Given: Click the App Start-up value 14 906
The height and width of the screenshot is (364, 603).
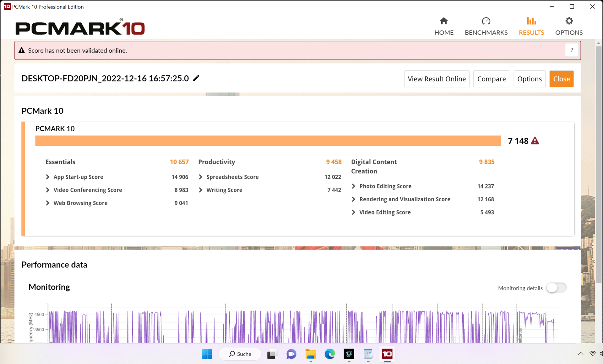Looking at the screenshot, I should 180,177.
